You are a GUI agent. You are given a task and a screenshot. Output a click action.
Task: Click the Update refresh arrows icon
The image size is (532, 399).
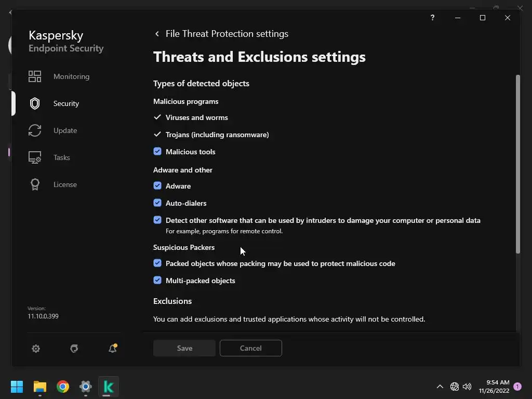click(x=35, y=130)
